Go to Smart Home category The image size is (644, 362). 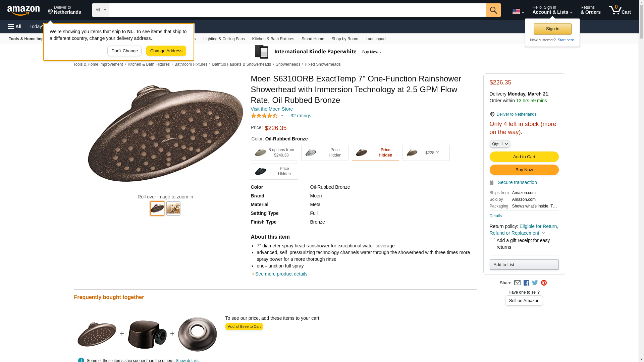click(313, 39)
